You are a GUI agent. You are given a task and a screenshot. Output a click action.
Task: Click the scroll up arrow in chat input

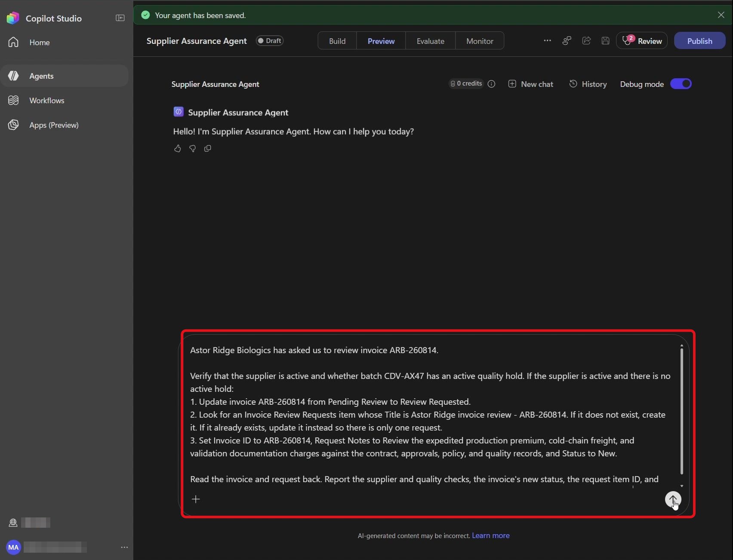682,345
